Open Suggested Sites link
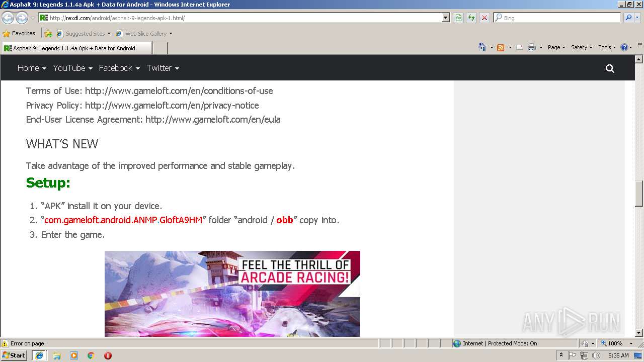Viewport: 644px width, 362px height. tap(83, 34)
